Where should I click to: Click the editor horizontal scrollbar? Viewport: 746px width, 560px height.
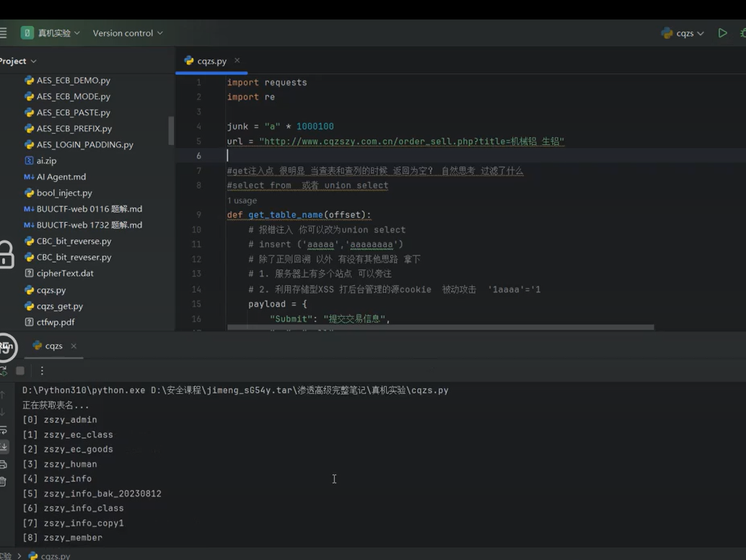pos(441,328)
